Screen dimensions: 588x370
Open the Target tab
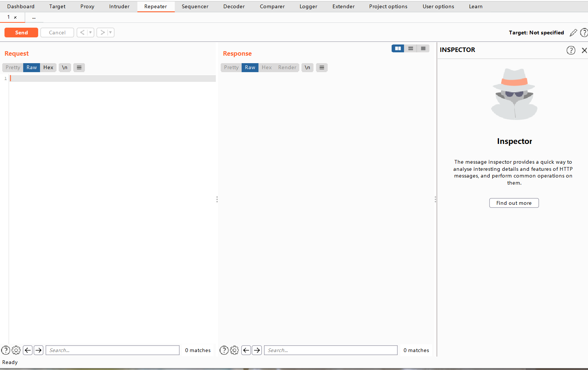tap(57, 6)
